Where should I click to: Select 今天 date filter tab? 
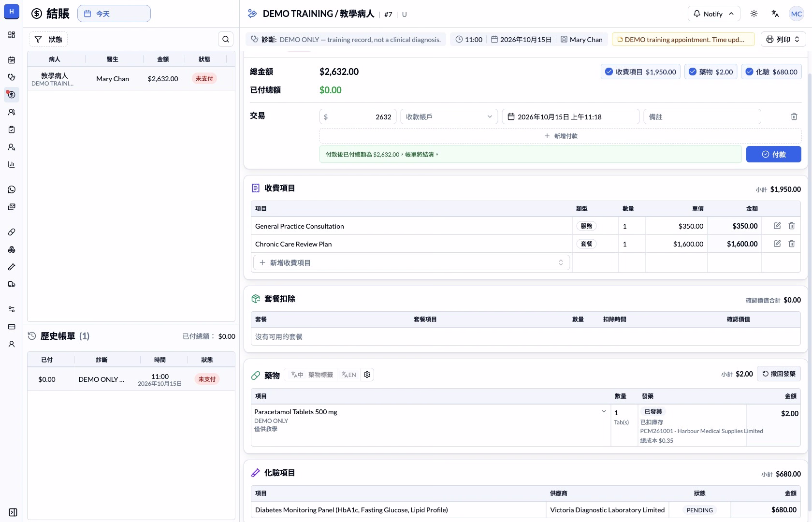pos(114,14)
